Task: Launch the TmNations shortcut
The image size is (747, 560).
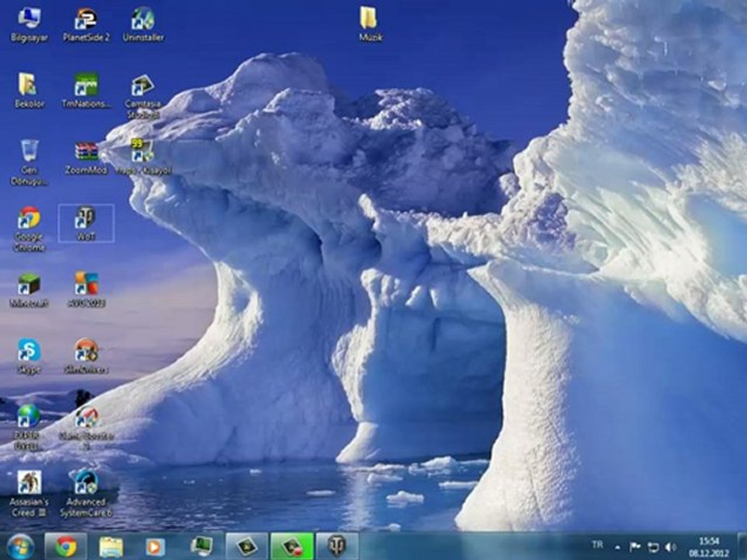Action: 86,90
